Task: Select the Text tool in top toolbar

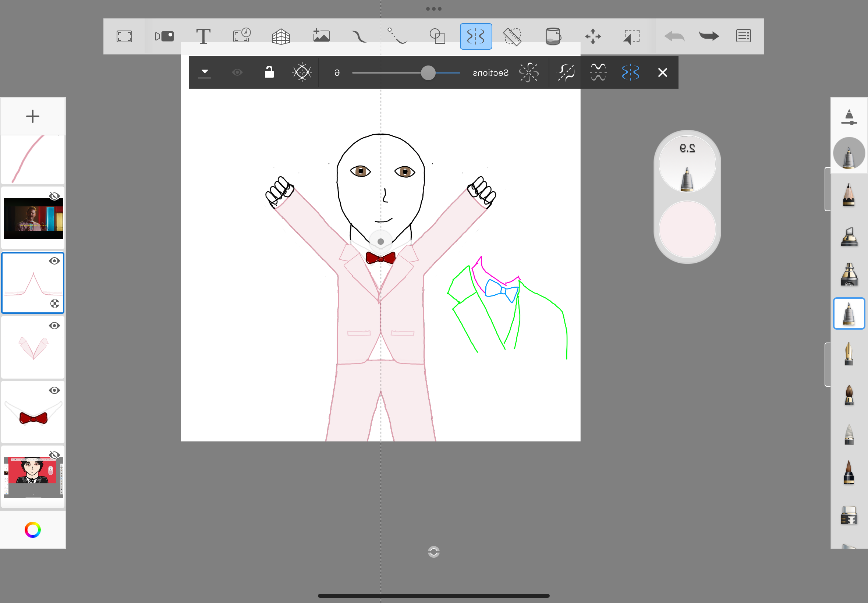Action: 203,36
